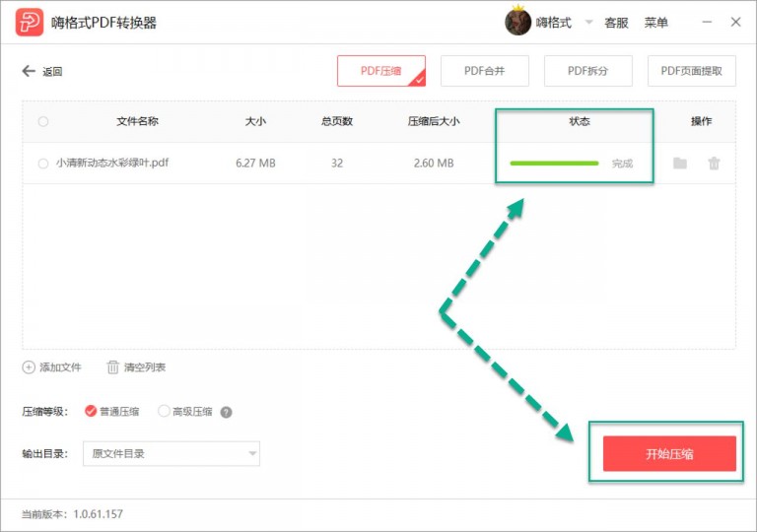Open output folder for 小清新动态水彩绿叶.pdf
Viewport: 757px width, 532px height.
pyautogui.click(x=680, y=164)
